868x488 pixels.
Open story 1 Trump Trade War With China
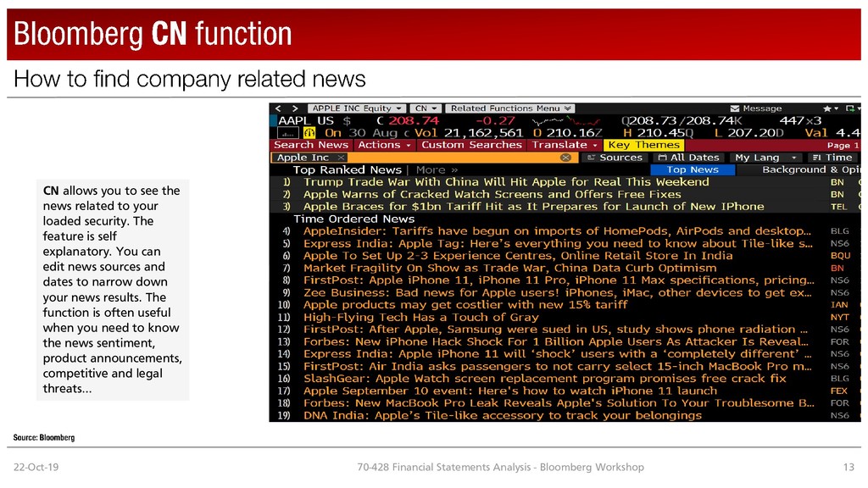click(506, 182)
